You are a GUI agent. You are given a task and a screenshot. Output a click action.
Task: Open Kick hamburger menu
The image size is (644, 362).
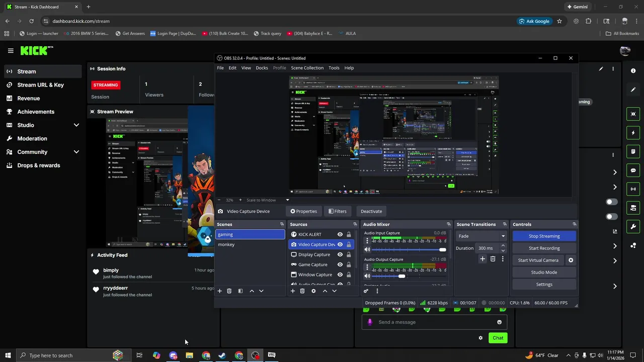pyautogui.click(x=11, y=51)
